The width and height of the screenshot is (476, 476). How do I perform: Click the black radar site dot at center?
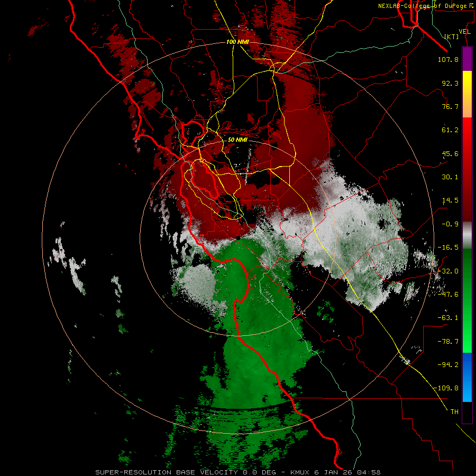tap(239, 239)
